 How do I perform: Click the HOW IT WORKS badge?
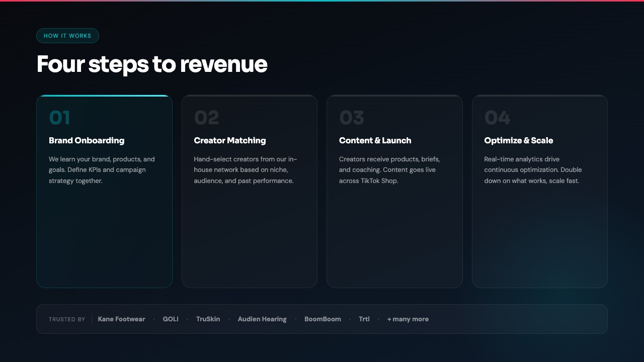[67, 36]
